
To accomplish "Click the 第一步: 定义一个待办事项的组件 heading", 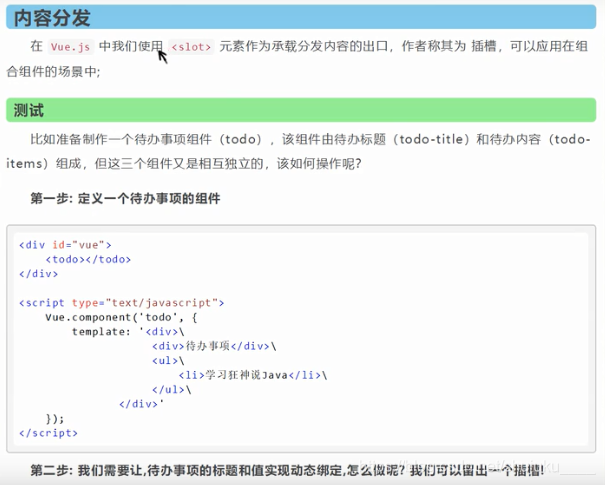I will [x=125, y=198].
